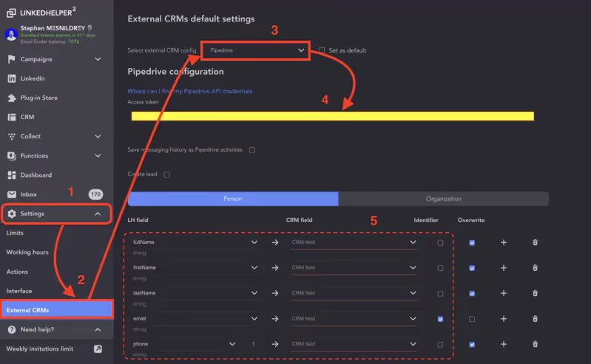Click the Access token input field
This screenshot has width=591, height=364.
pyautogui.click(x=332, y=116)
